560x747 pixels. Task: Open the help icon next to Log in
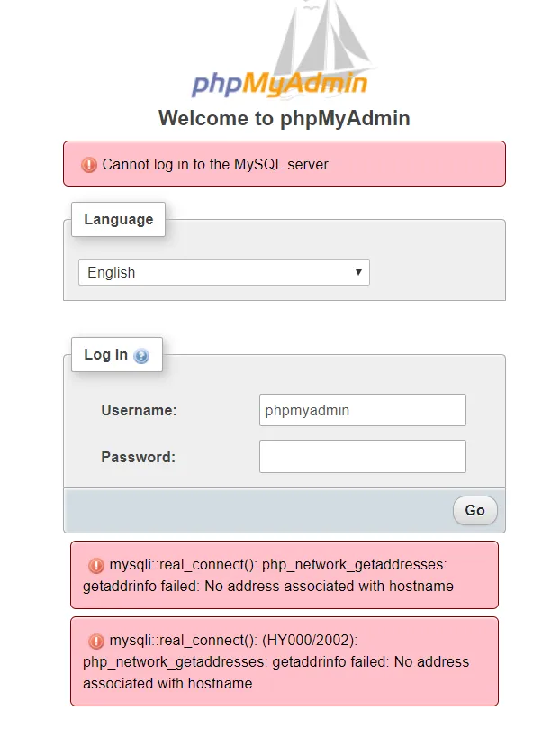click(x=141, y=356)
